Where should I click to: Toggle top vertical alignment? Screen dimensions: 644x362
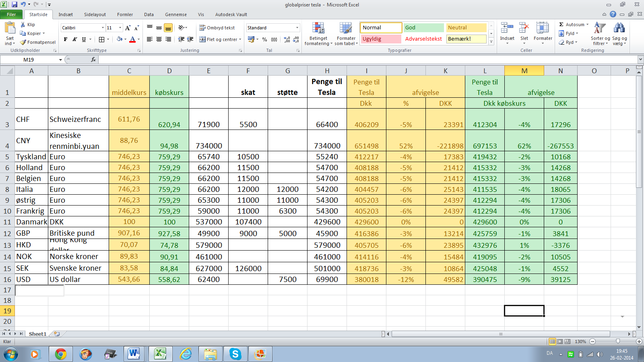[x=150, y=28]
